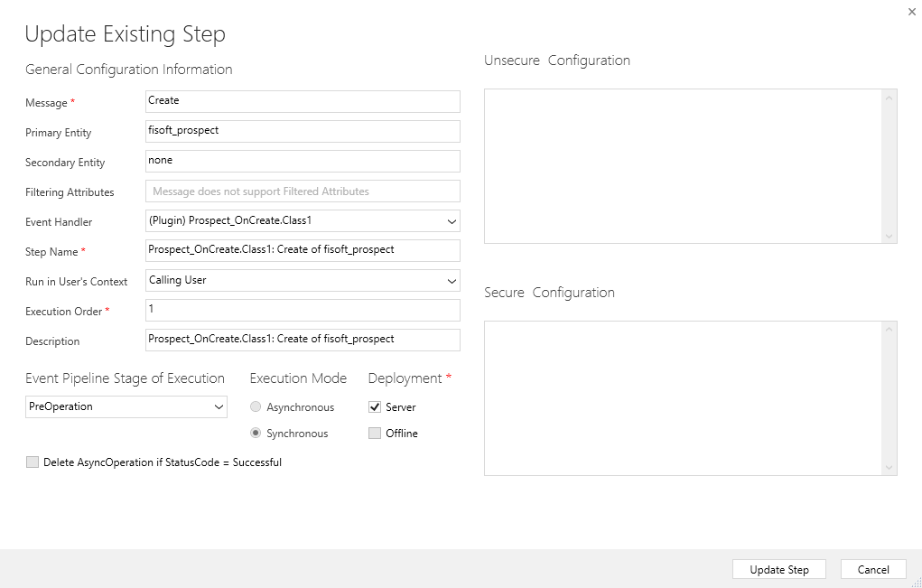Select the Execution Order field
This screenshot has width=922, height=588.
point(303,310)
